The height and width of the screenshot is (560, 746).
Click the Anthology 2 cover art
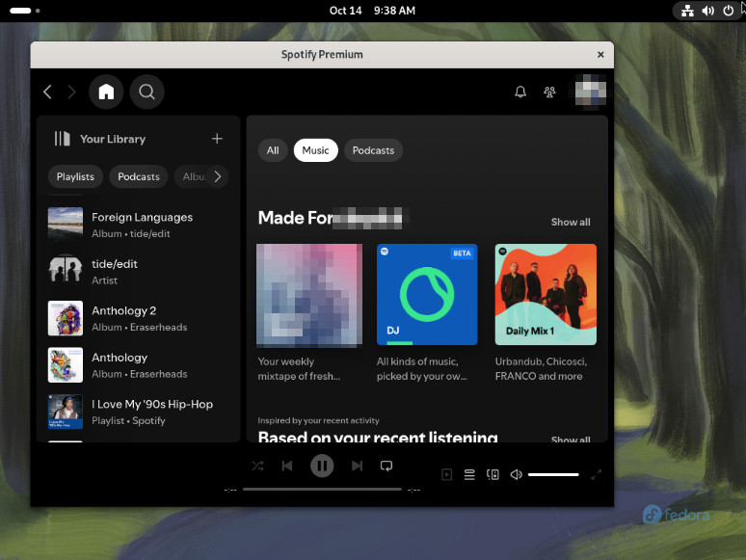66,318
